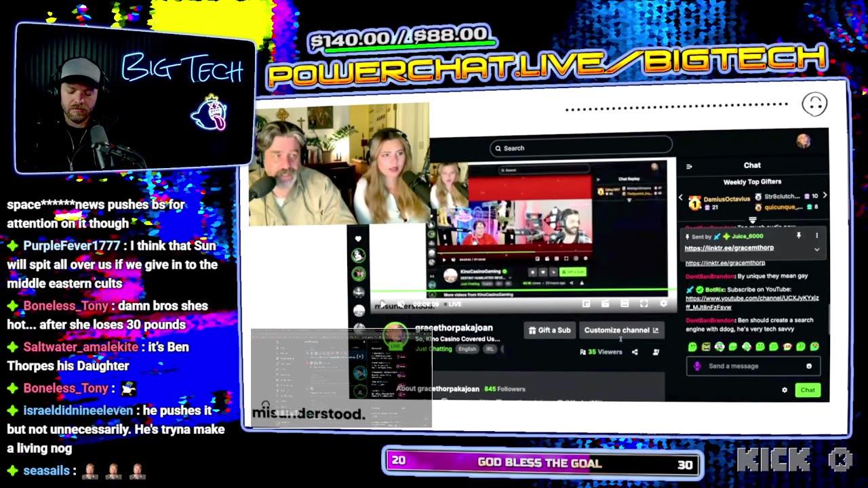Click the Saltwater_amalekite username in overlay chat
This screenshot has height=488, width=868.
click(x=81, y=346)
